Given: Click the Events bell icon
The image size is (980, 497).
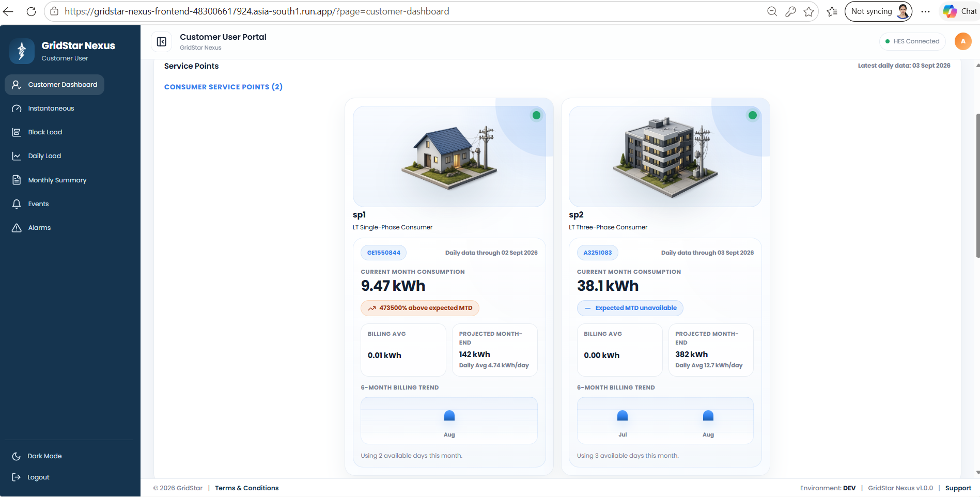Looking at the screenshot, I should point(17,204).
